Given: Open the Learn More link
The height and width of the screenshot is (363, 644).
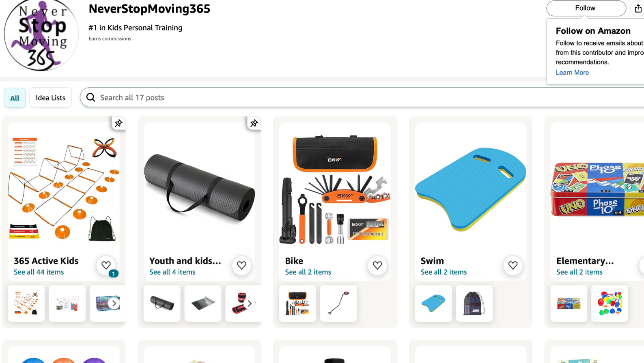Looking at the screenshot, I should click(572, 73).
